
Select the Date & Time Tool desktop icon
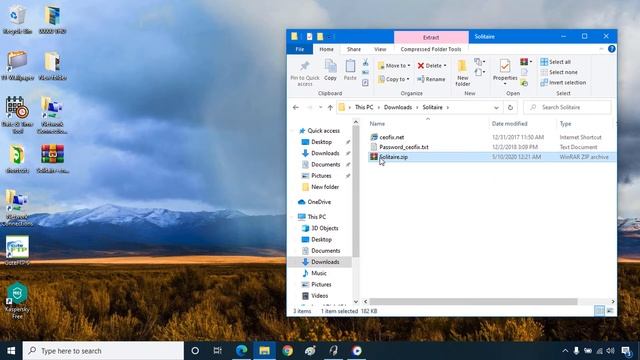point(17,115)
